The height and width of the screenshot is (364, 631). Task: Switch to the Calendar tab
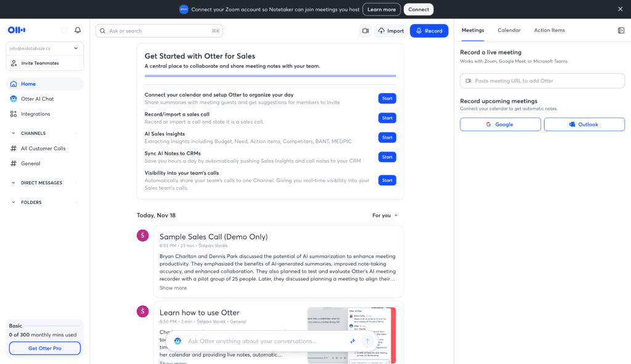point(509,30)
